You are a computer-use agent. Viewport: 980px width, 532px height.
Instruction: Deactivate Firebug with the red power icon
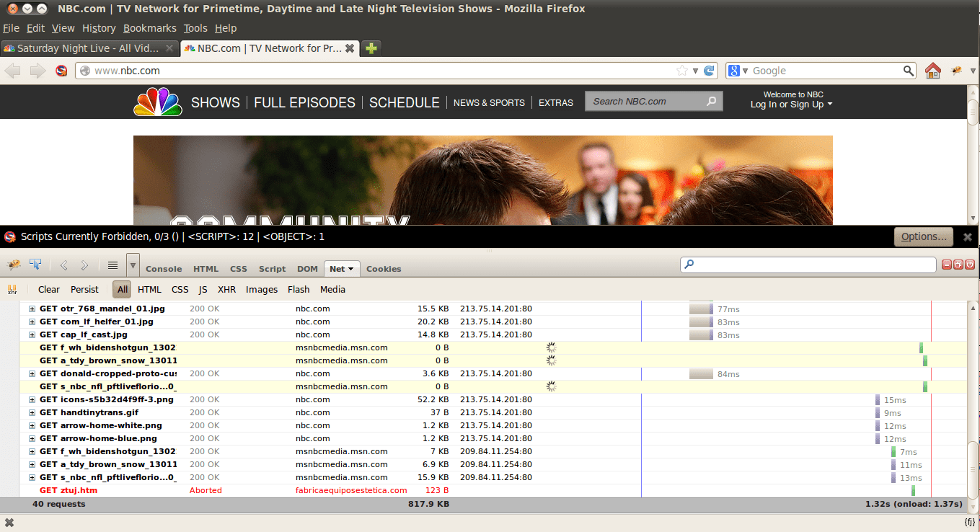pyautogui.click(x=970, y=265)
